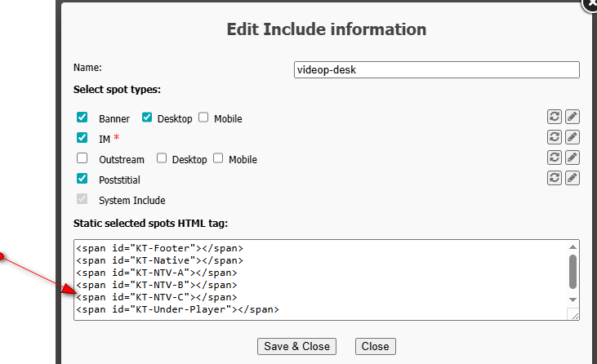Uncheck the Poststitial checkbox
The width and height of the screenshot is (597, 364).
pos(82,178)
